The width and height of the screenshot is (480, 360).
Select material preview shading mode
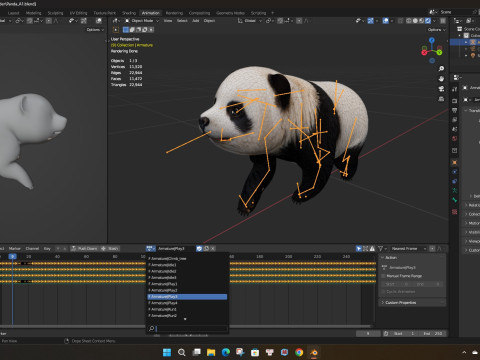(x=422, y=21)
